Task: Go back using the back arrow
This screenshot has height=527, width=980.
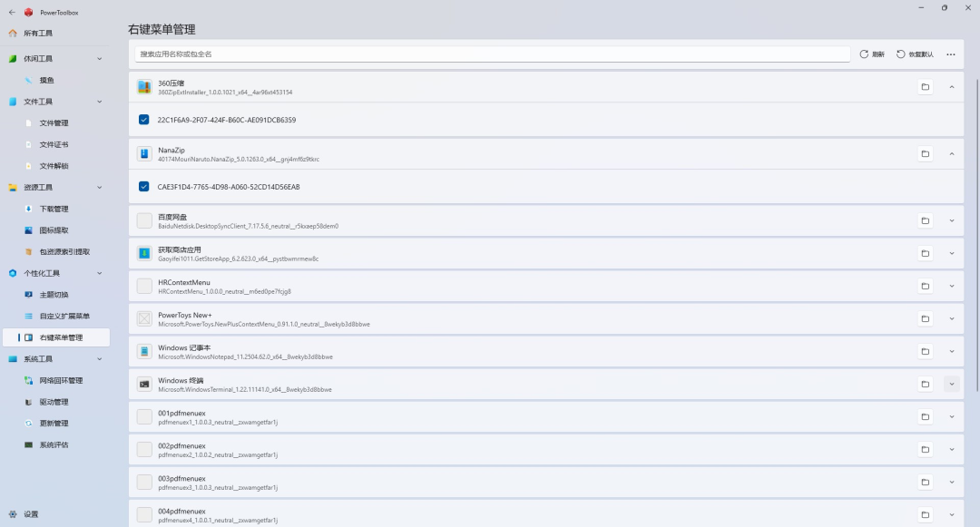Action: 12,12
